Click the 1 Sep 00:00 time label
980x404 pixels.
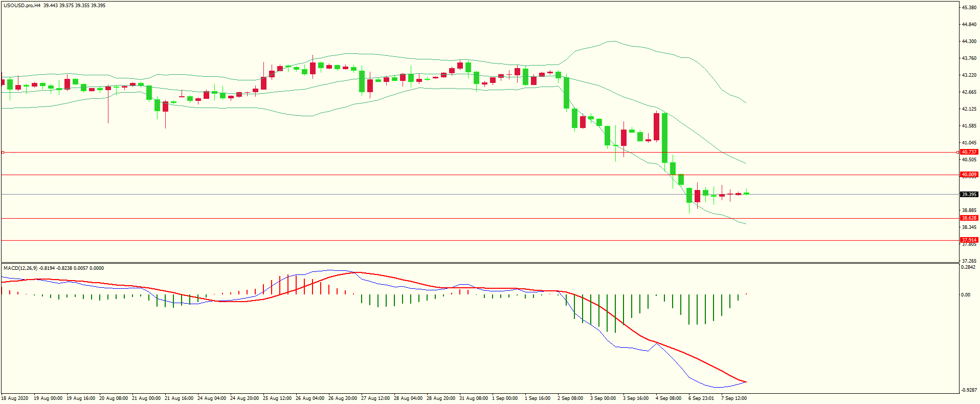click(x=505, y=398)
